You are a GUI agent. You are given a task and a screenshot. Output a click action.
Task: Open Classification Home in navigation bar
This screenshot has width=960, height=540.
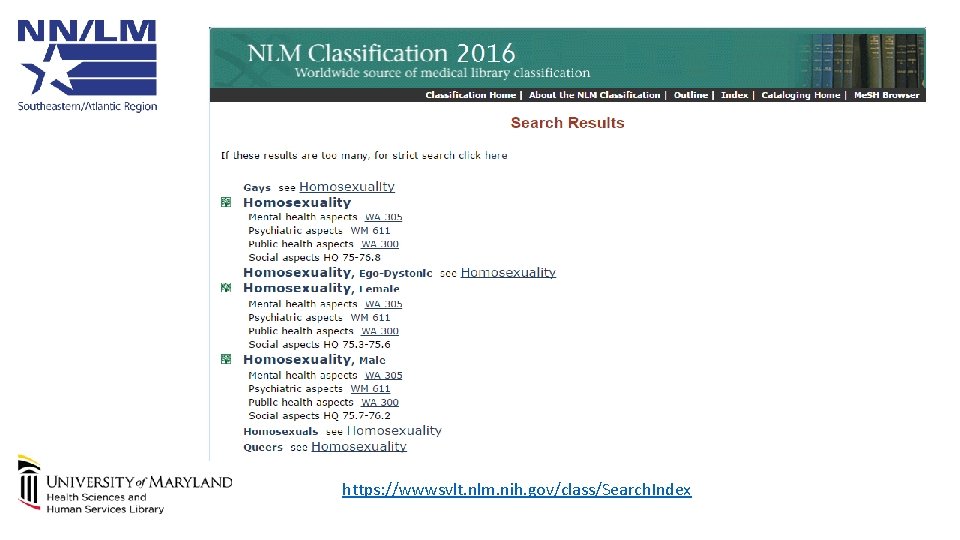[470, 95]
